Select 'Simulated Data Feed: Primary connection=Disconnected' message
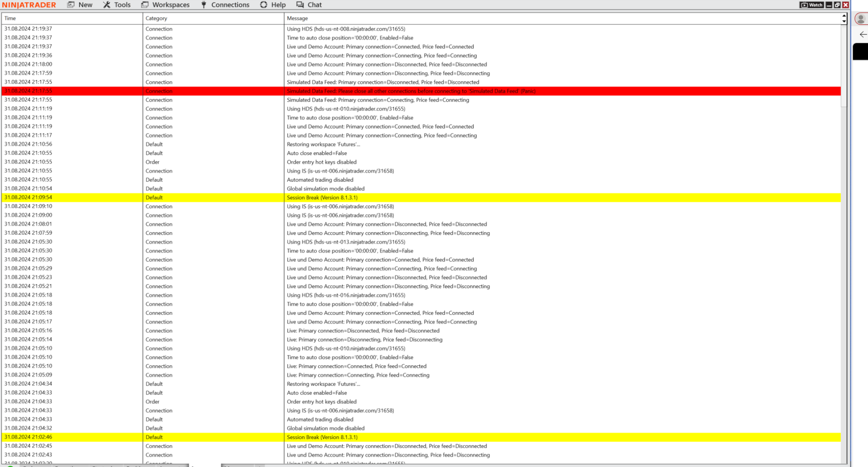 click(383, 82)
